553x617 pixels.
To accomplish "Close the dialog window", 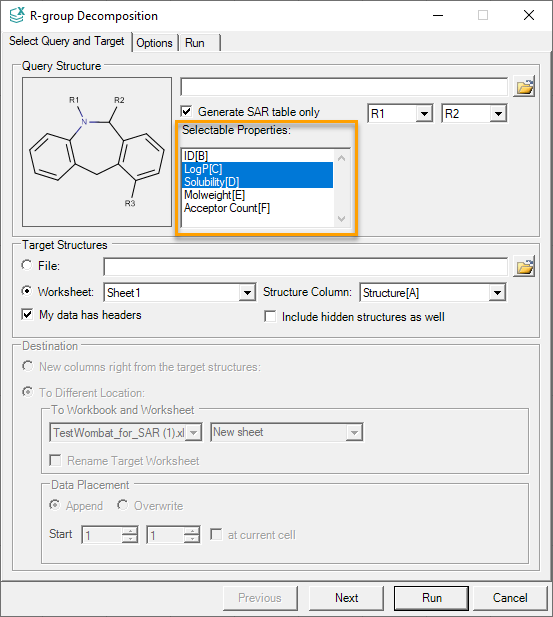I will click(529, 15).
